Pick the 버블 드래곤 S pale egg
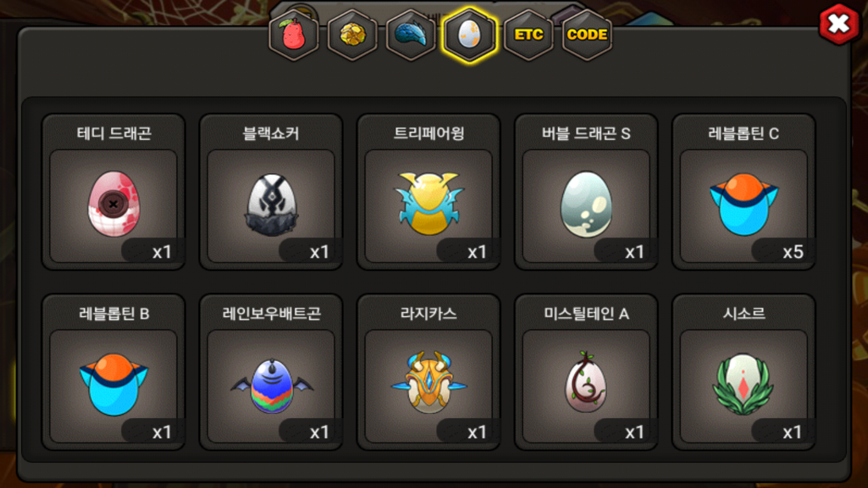The height and width of the screenshot is (488, 868). 586,204
